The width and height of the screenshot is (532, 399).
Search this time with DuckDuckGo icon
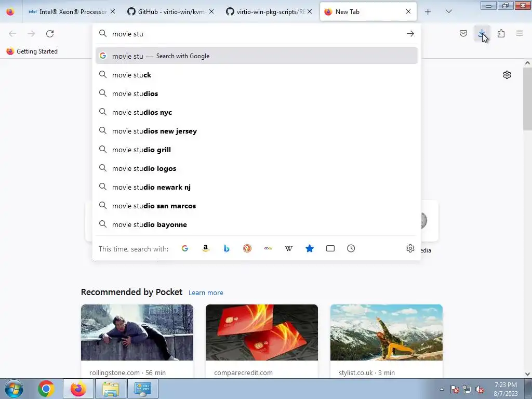[247, 248]
